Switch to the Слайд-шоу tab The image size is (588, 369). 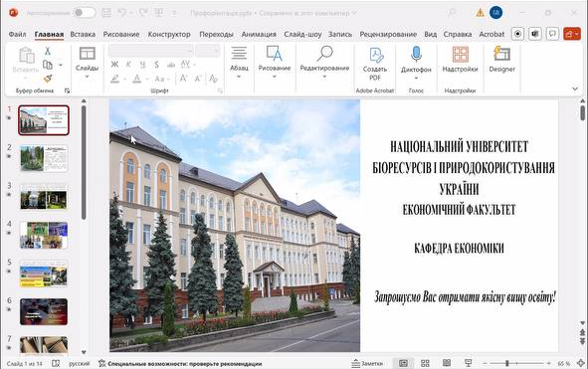click(302, 34)
